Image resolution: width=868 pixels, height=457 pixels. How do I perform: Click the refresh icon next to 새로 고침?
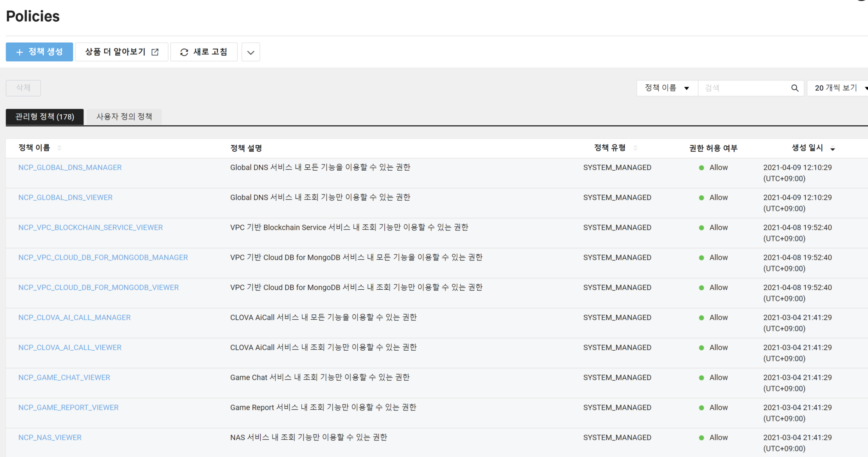pyautogui.click(x=184, y=52)
